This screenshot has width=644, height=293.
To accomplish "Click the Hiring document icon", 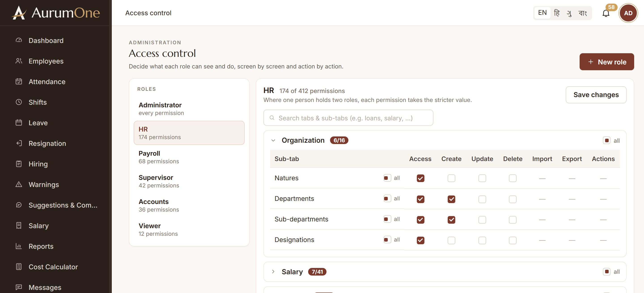I will click(x=19, y=164).
